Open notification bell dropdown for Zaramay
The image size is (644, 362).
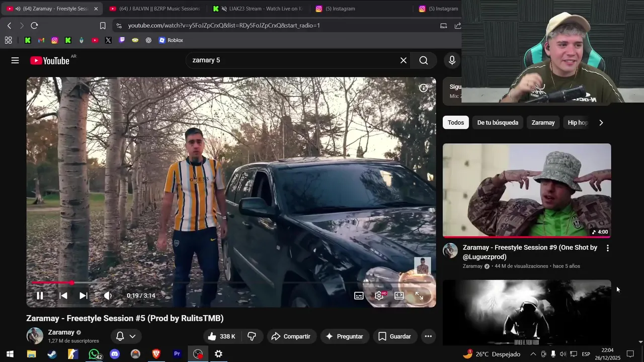click(x=126, y=336)
